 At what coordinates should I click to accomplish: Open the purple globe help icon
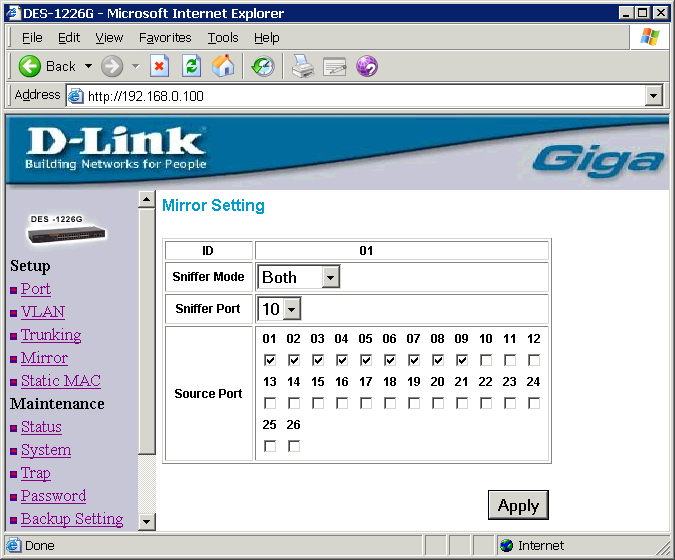coord(367,66)
